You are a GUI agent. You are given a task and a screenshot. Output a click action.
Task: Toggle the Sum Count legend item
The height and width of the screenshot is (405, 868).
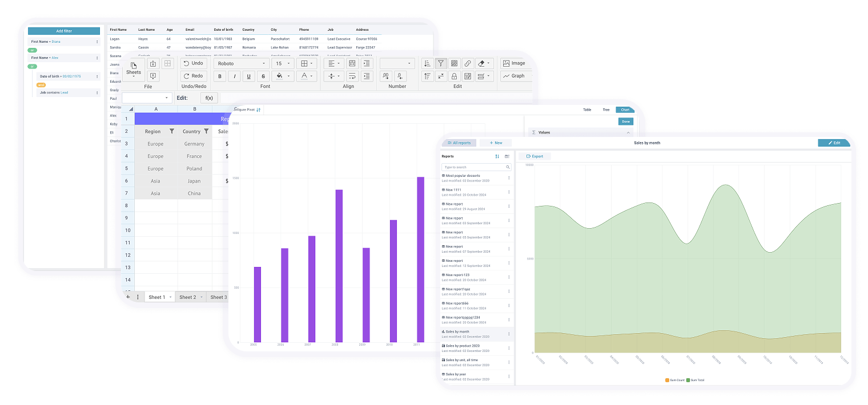click(675, 380)
